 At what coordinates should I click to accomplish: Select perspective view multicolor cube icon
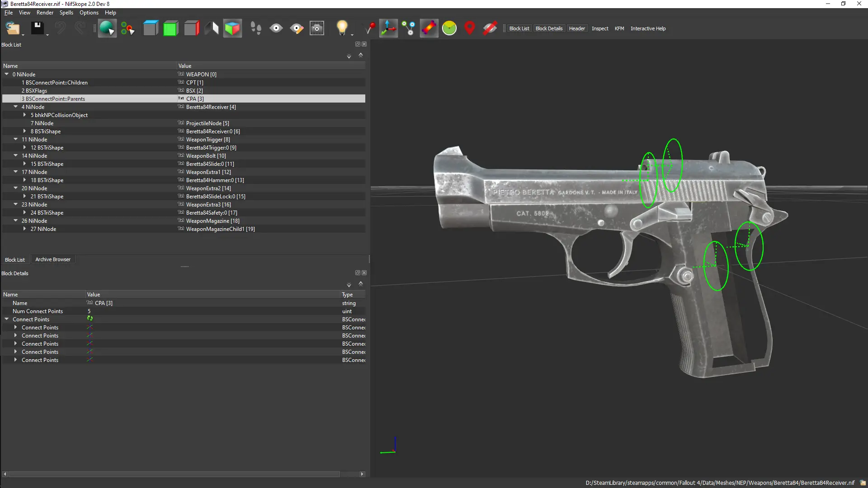click(x=232, y=28)
